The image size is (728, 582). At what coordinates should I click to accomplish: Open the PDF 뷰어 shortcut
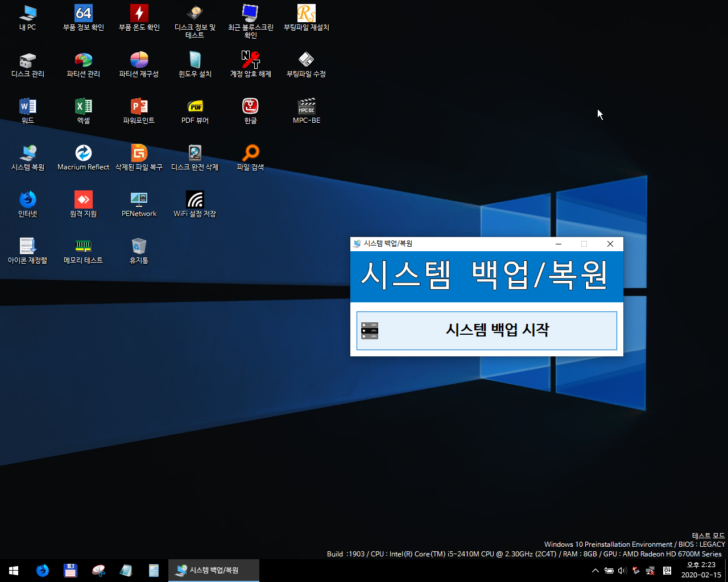(x=195, y=111)
